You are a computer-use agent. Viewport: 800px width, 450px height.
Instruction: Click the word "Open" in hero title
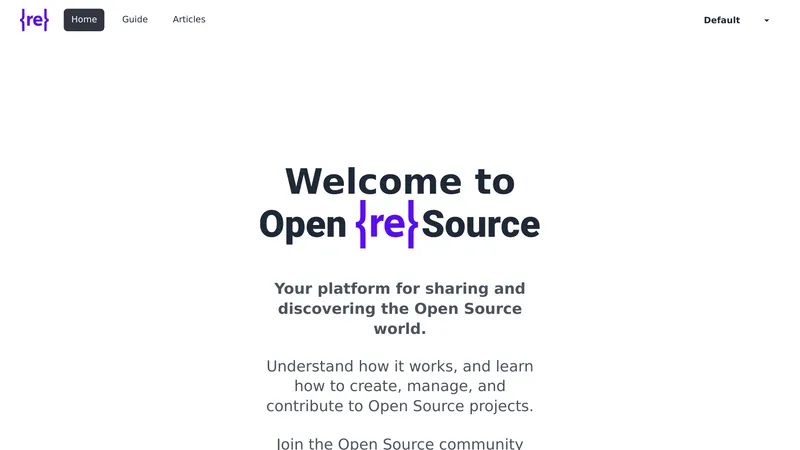click(x=302, y=225)
